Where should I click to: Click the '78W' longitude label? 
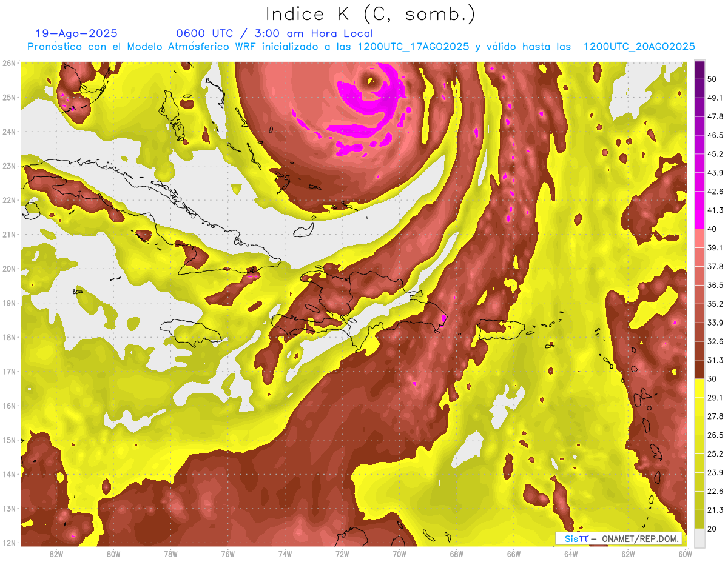(170, 554)
